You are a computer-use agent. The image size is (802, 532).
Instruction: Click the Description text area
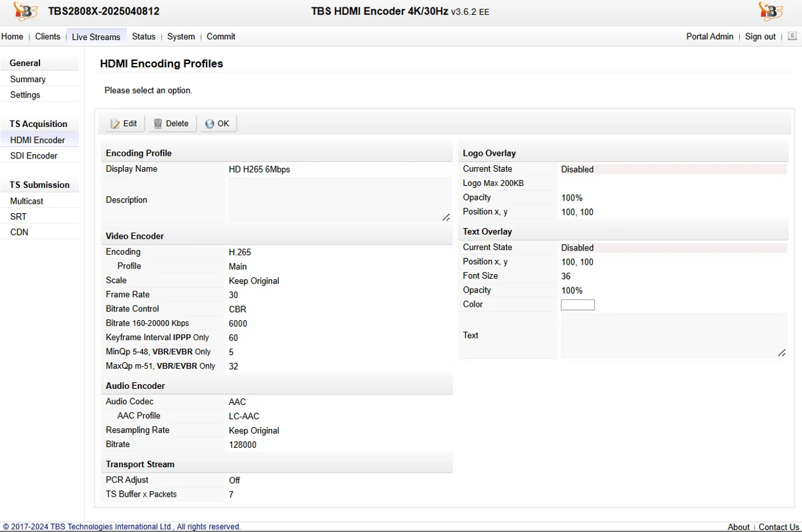coord(338,199)
